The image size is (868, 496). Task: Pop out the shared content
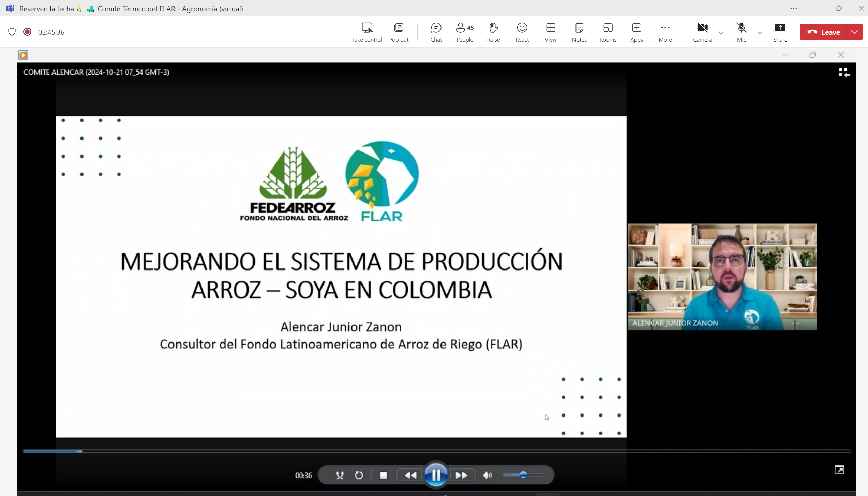pos(399,32)
